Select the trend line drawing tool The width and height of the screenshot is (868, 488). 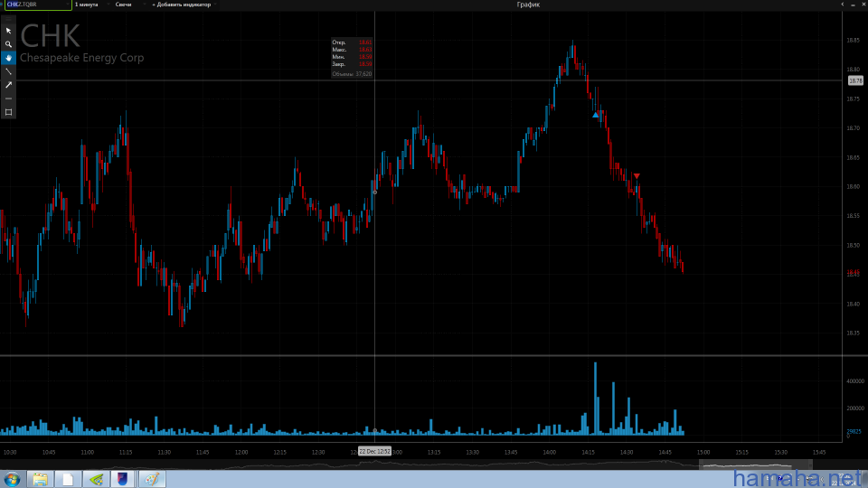click(x=8, y=71)
